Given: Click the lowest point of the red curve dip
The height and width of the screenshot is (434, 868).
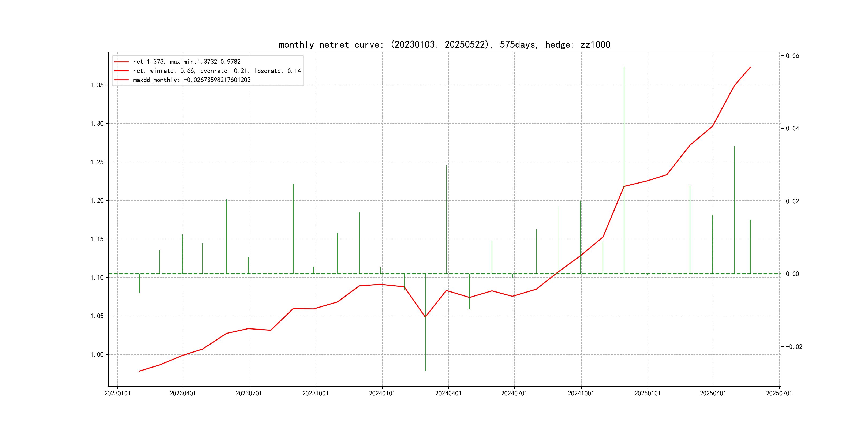Looking at the screenshot, I should pos(425,317).
